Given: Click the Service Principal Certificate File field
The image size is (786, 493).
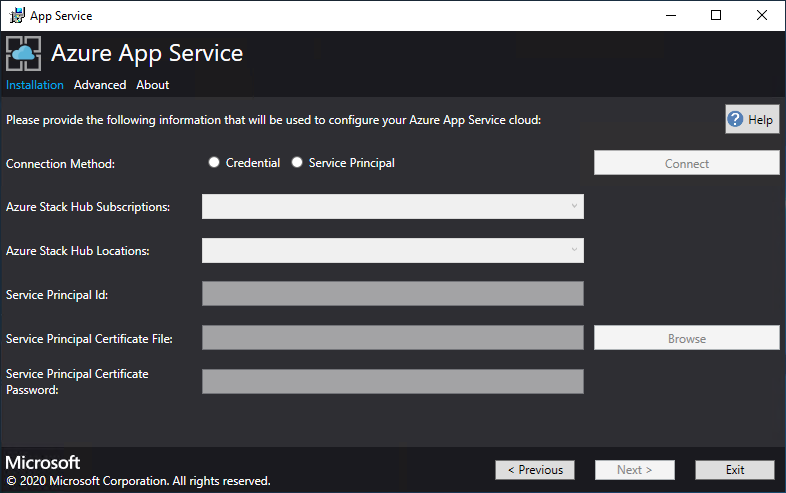Looking at the screenshot, I should [392, 338].
